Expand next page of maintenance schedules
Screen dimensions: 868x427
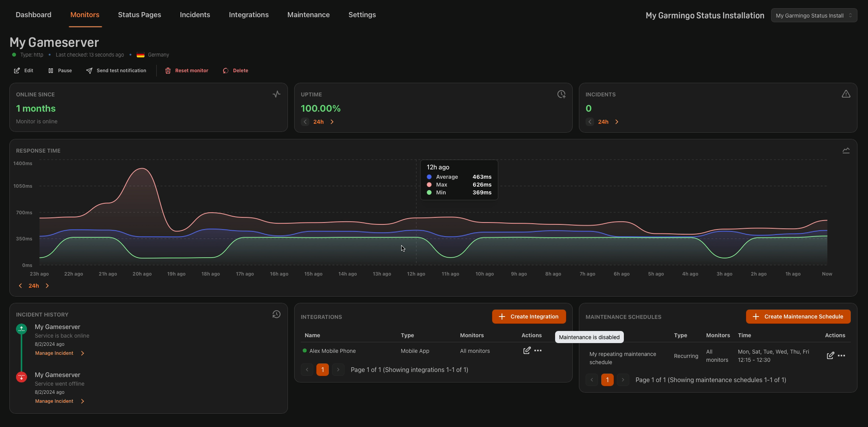click(x=623, y=380)
